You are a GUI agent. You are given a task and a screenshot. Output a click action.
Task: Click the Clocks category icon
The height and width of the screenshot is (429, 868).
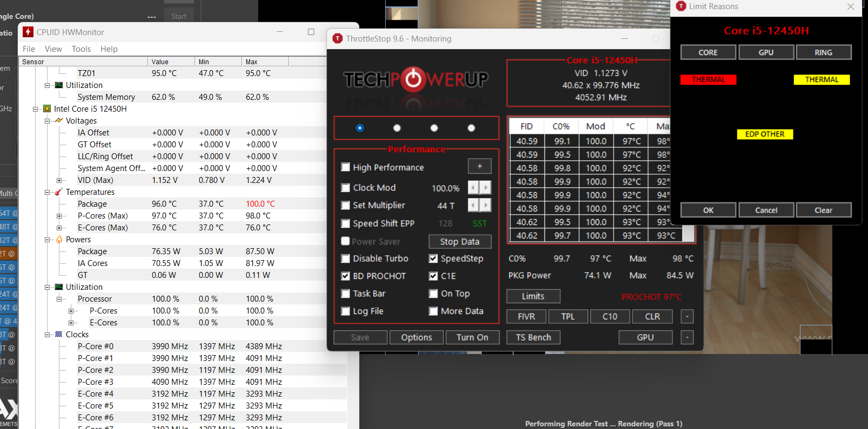click(x=59, y=335)
